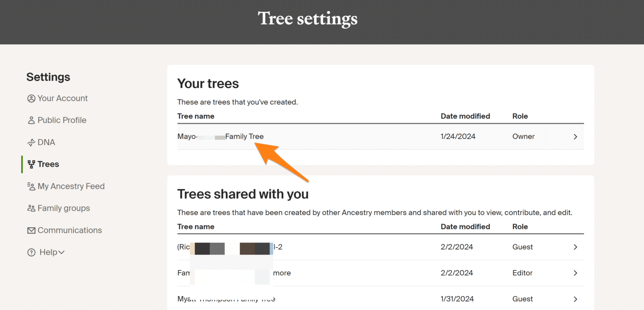The image size is (644, 310).
Task: Expand the Editor-role shared tree row
Action: pyautogui.click(x=575, y=273)
